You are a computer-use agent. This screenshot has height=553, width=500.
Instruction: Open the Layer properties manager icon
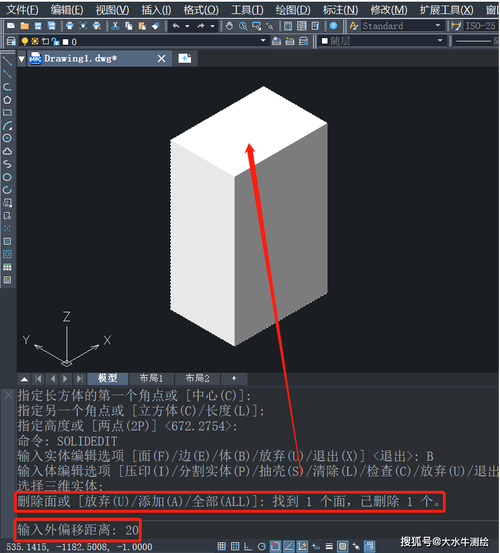click(x=11, y=41)
